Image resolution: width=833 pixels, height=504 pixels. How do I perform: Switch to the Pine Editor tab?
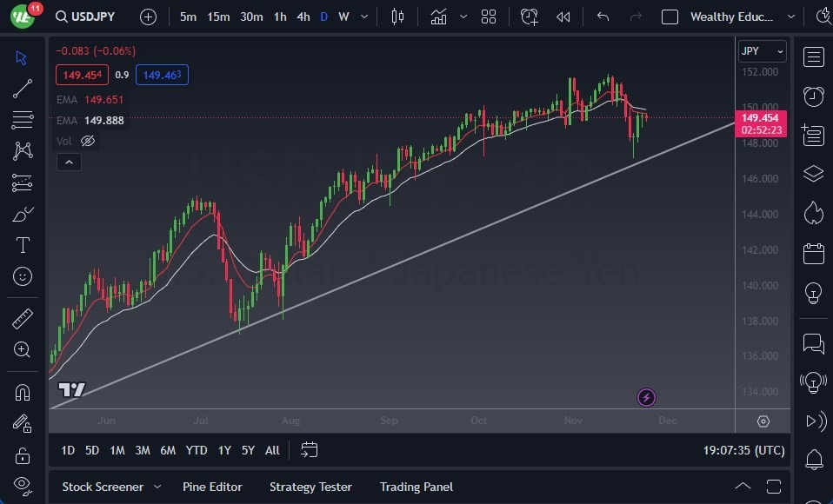pyautogui.click(x=212, y=487)
